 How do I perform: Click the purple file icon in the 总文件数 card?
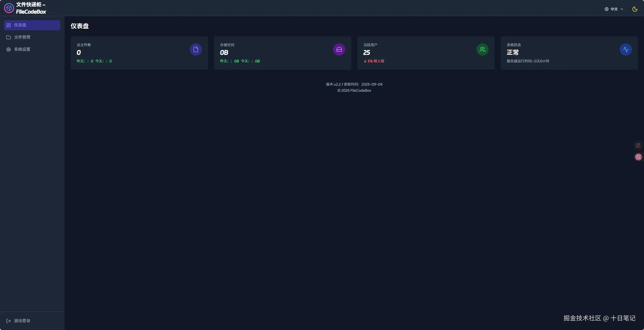click(x=196, y=49)
